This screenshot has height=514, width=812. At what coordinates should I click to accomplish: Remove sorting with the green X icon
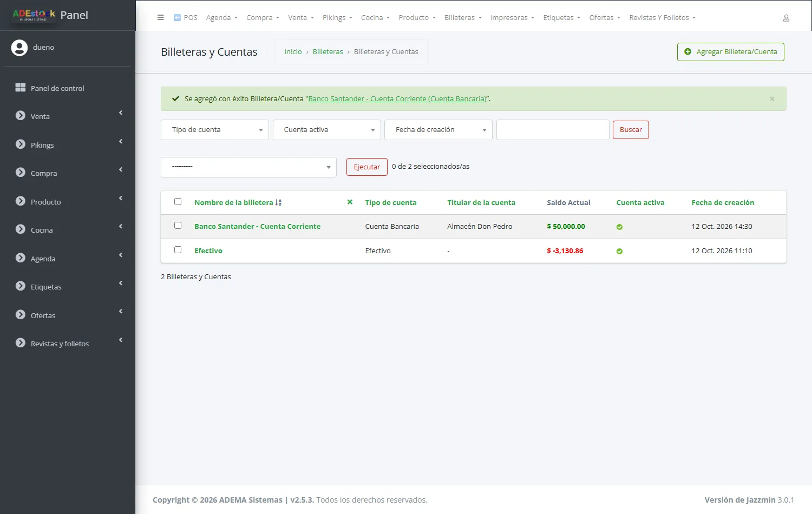pyautogui.click(x=350, y=202)
